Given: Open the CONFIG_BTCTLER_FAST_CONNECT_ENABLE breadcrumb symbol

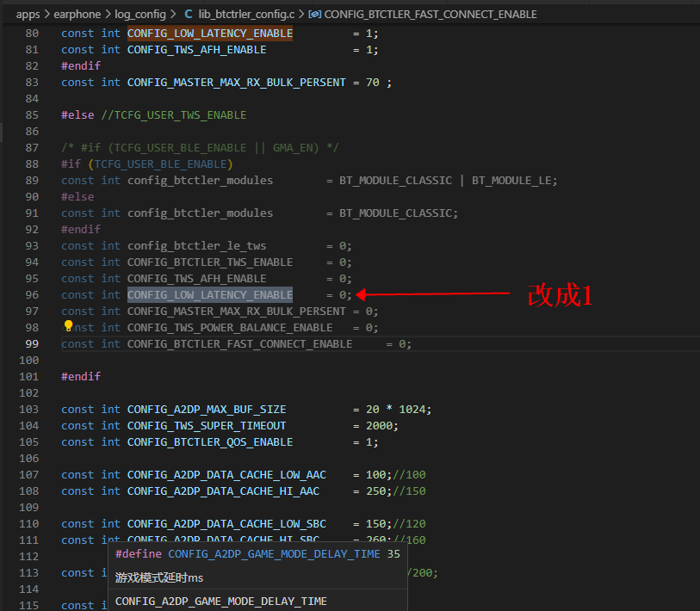Looking at the screenshot, I should (431, 15).
